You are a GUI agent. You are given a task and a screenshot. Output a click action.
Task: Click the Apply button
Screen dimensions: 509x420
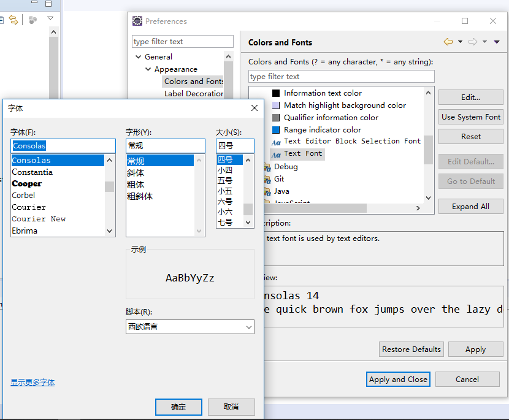(475, 349)
